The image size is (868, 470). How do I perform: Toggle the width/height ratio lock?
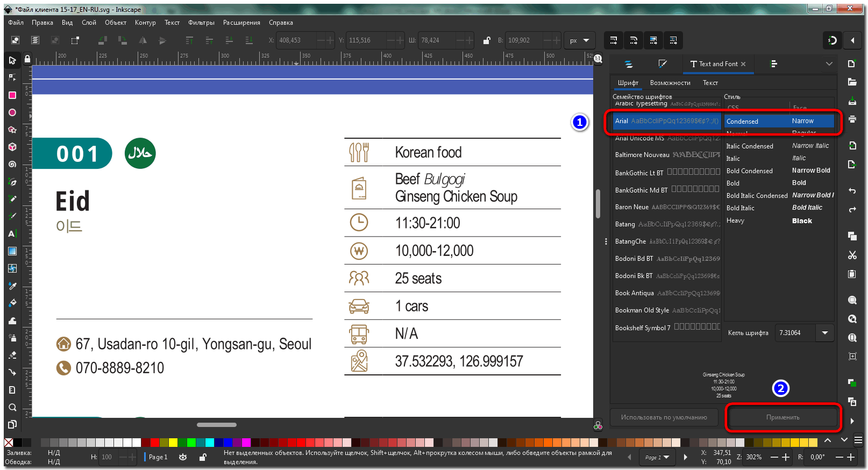click(486, 40)
